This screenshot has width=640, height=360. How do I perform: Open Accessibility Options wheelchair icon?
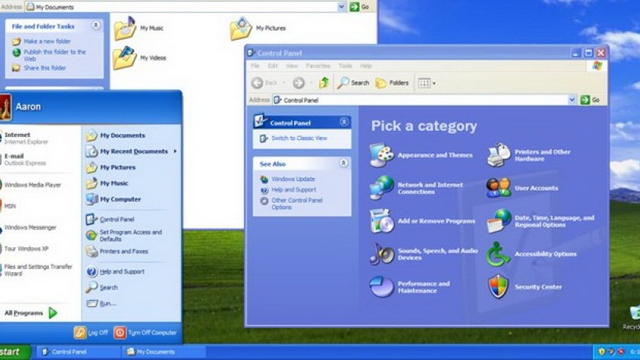coord(498,254)
